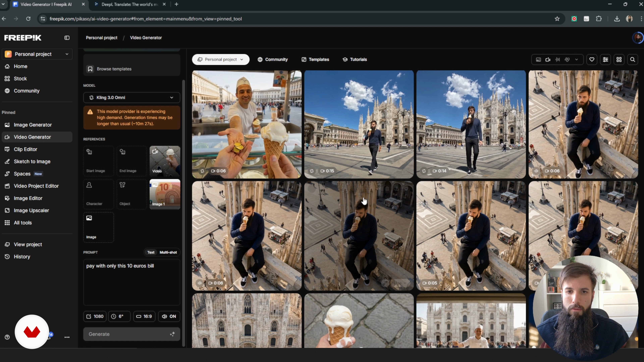Click into the prompt text field
The width and height of the screenshot is (644, 362).
click(131, 282)
